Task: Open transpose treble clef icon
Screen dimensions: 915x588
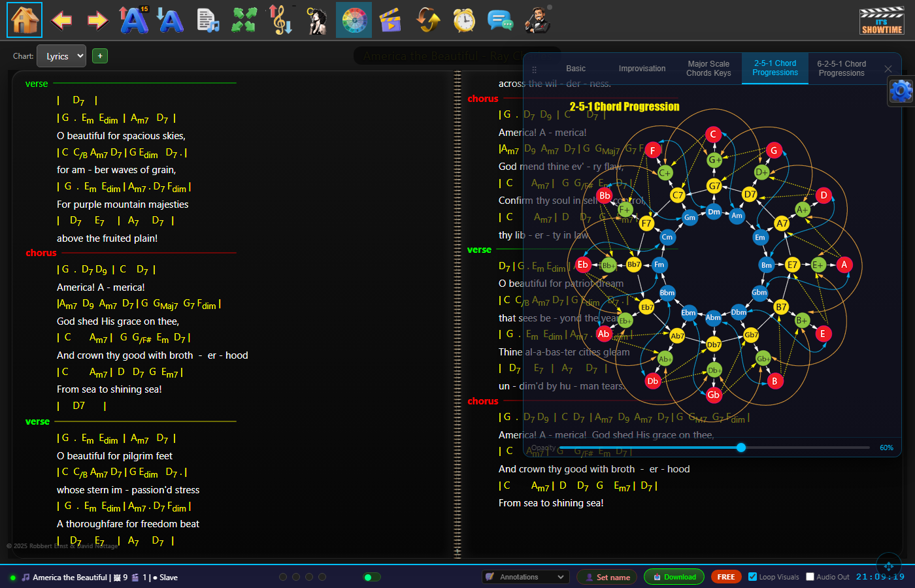Action: (281, 20)
